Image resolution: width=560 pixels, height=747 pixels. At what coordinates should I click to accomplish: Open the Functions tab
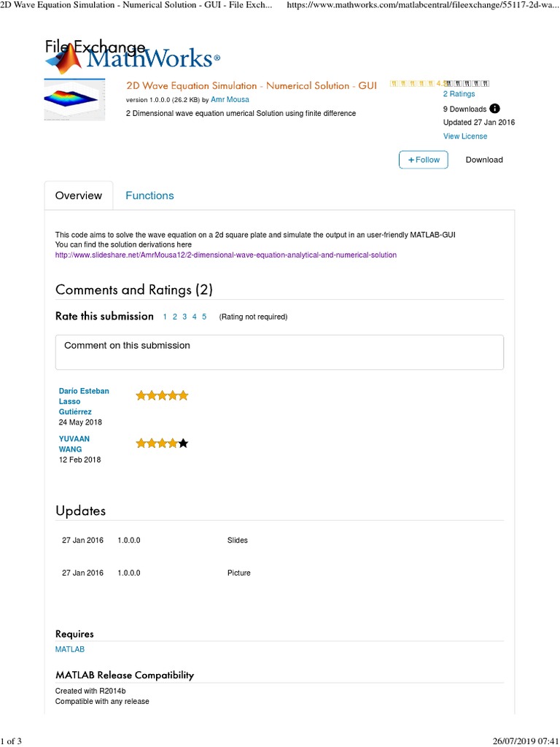[x=149, y=196]
